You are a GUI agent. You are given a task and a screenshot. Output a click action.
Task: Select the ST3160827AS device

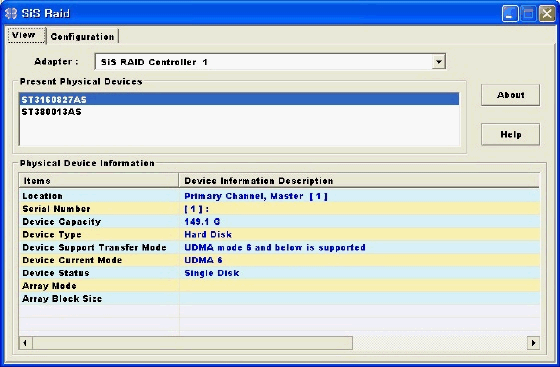[239, 99]
